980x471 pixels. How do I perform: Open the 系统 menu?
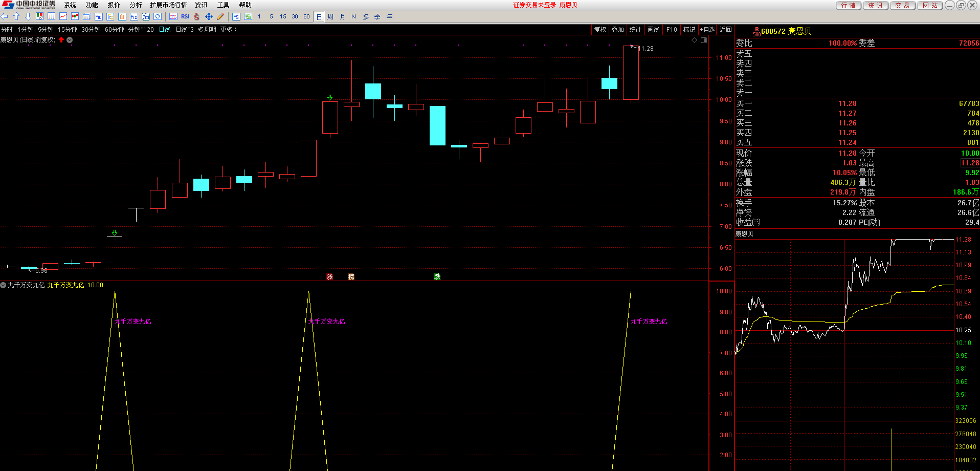(x=70, y=5)
